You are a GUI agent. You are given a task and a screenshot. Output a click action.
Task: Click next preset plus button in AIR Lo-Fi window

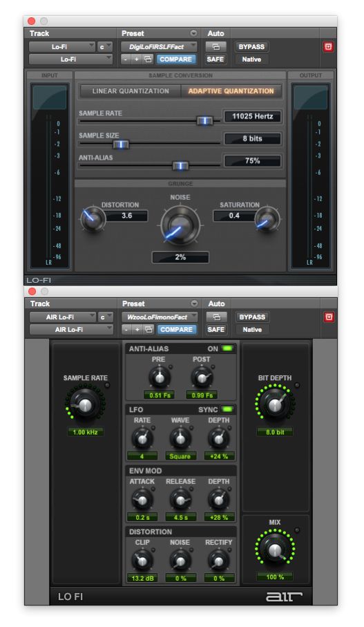coord(137,330)
